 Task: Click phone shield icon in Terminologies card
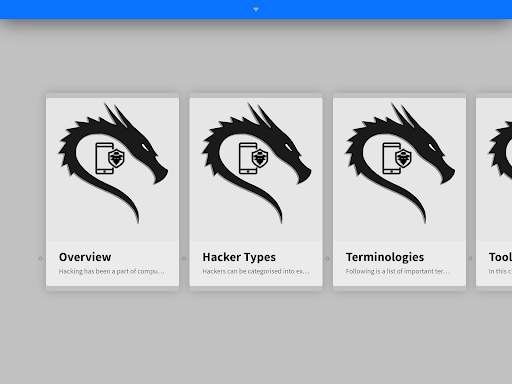[x=397, y=158]
